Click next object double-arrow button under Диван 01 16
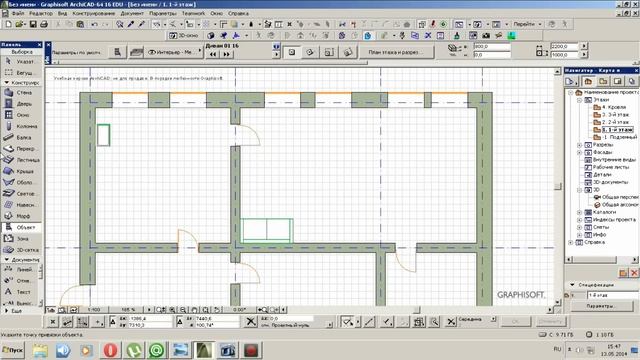 click(x=226, y=54)
